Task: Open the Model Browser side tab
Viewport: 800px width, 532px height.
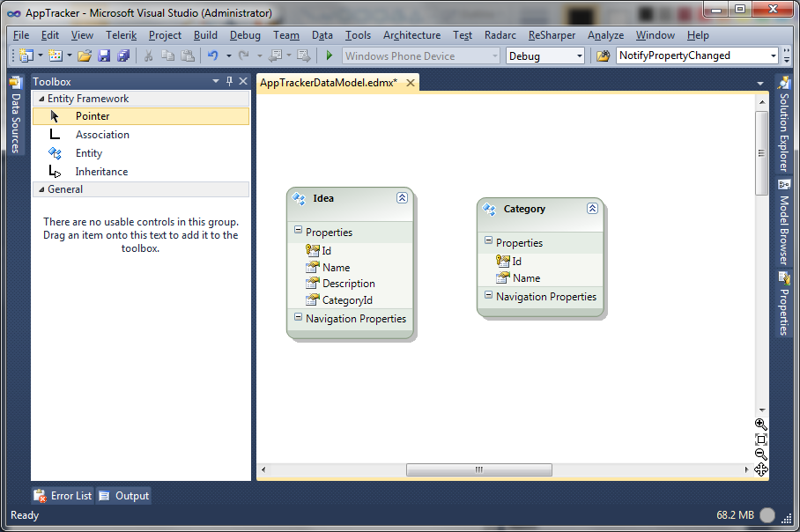Action: tap(784, 222)
